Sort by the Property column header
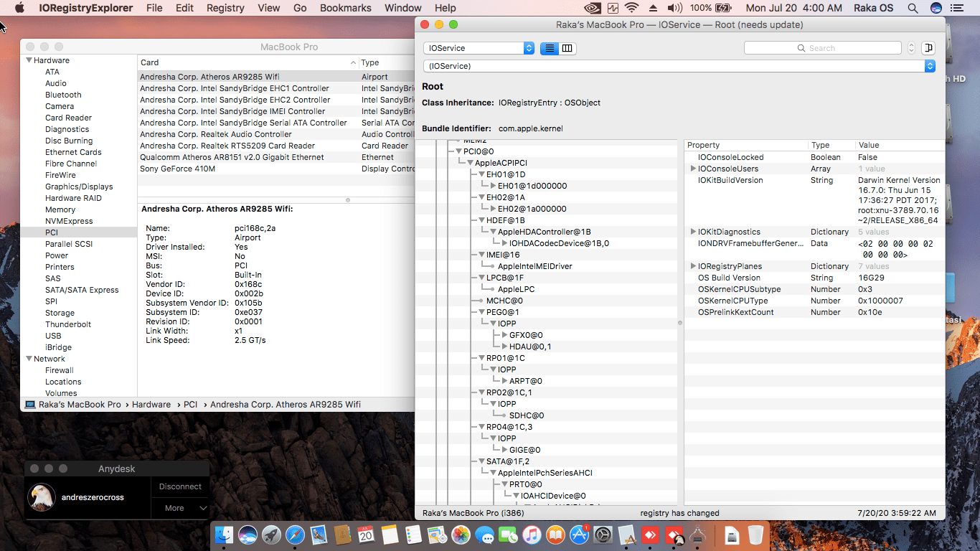980x551 pixels. click(746, 145)
